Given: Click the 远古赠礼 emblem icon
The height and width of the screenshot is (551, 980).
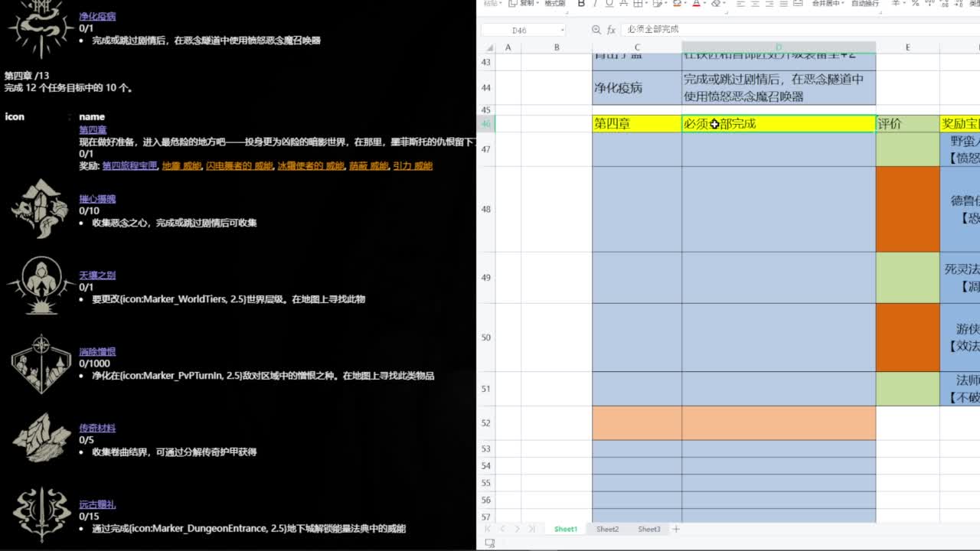Looking at the screenshot, I should (x=41, y=514).
